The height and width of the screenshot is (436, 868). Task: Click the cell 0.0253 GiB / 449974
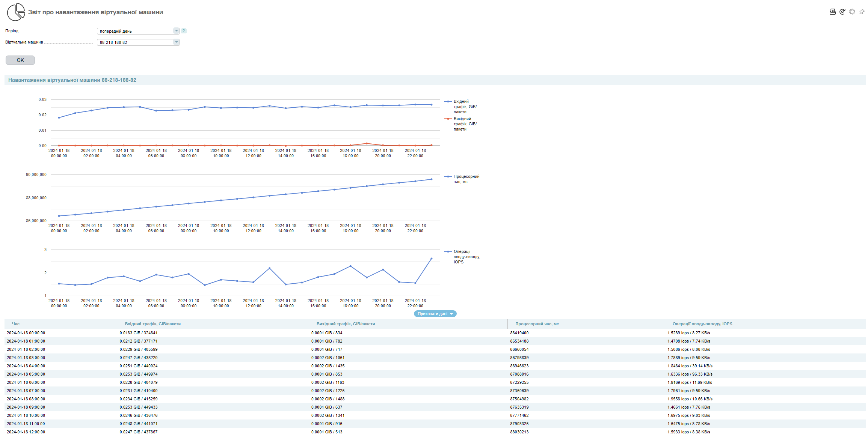[139, 374]
